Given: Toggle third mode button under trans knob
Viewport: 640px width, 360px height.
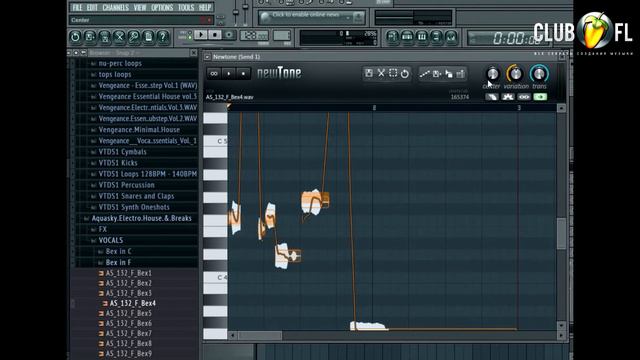Looking at the screenshot, I should click(524, 97).
